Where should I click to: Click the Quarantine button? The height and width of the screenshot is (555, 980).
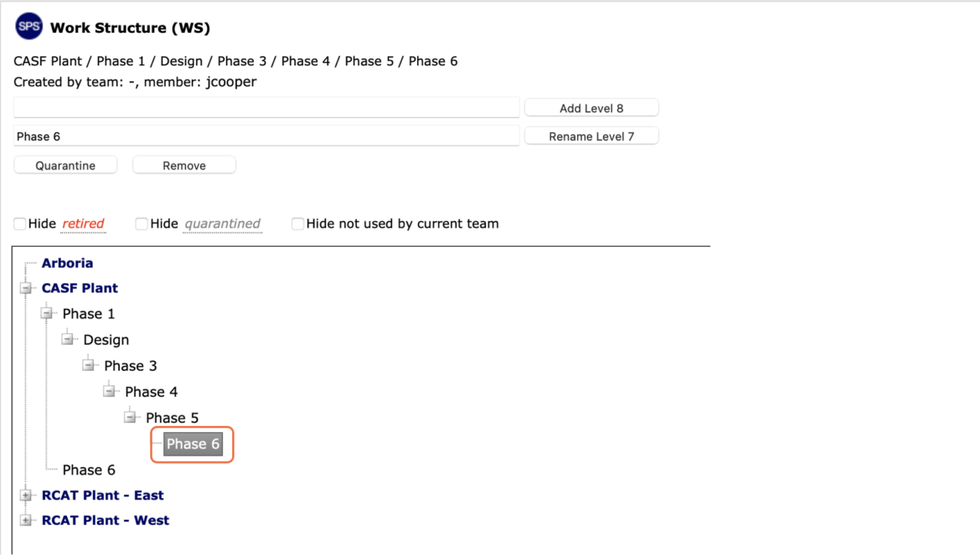[x=65, y=166]
